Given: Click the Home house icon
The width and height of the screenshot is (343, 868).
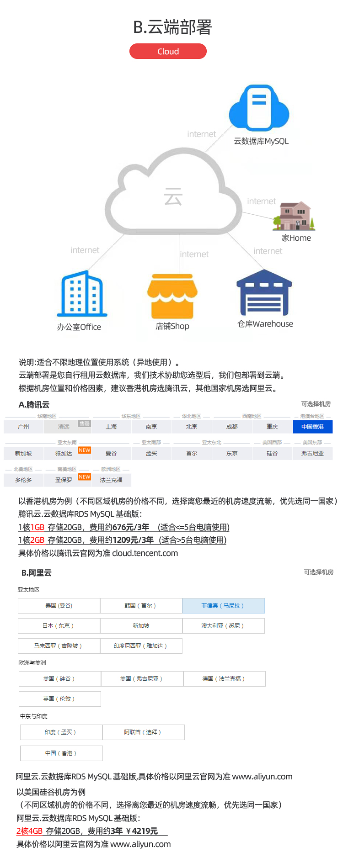Looking at the screenshot, I should (294, 216).
